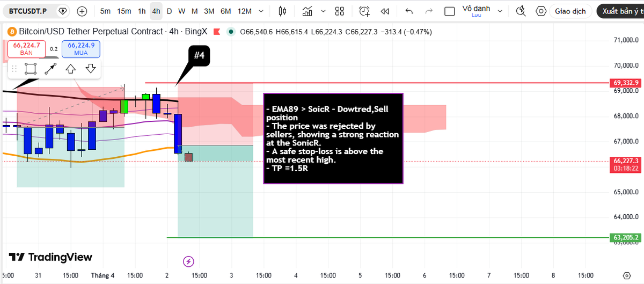Viewport: 644px width, 284px height.
Task: Open the layout setup square icon
Action: click(450, 11)
